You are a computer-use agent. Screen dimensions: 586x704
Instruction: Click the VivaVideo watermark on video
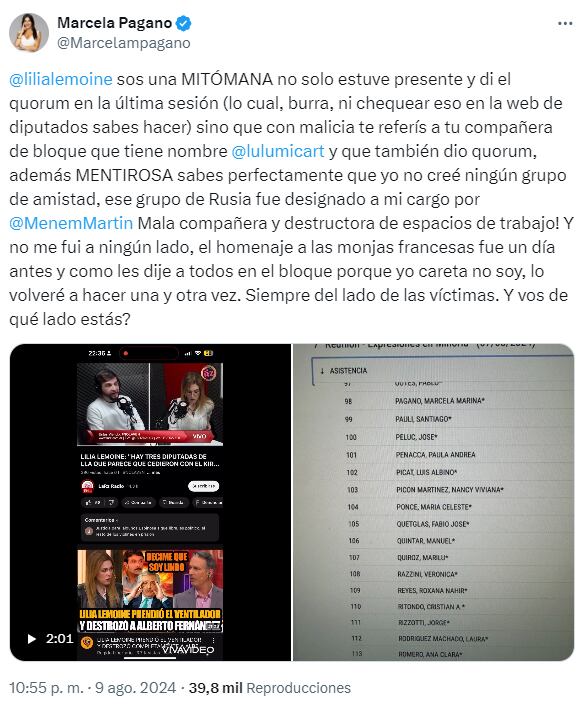(x=188, y=650)
